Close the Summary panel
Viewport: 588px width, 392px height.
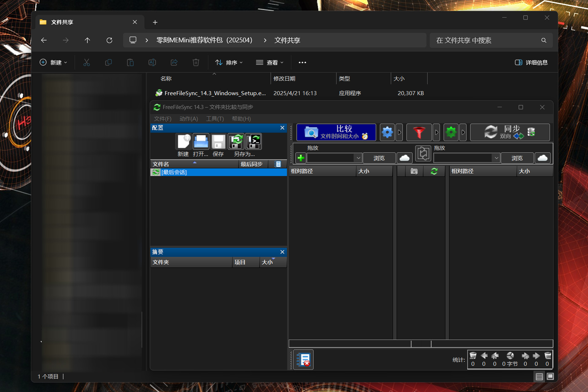[282, 252]
